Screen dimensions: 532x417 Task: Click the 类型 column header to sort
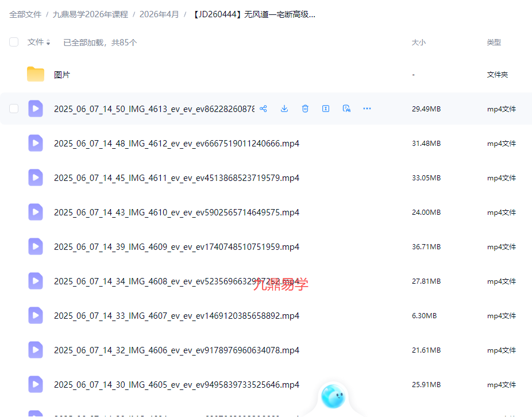494,42
